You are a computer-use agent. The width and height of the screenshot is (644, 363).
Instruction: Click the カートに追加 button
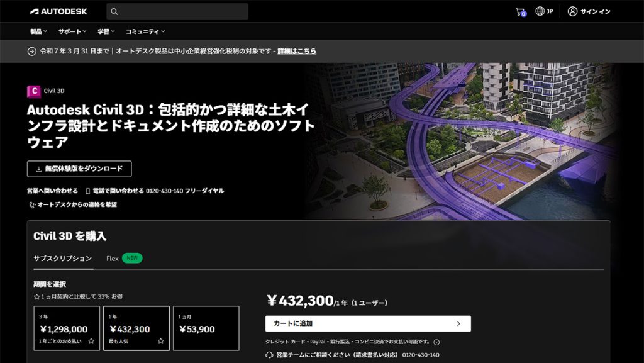pyautogui.click(x=368, y=323)
